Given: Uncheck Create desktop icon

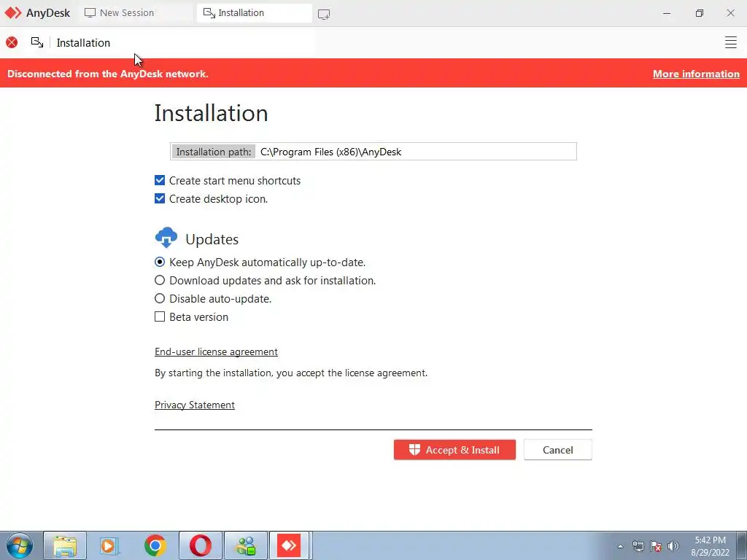Looking at the screenshot, I should point(160,198).
